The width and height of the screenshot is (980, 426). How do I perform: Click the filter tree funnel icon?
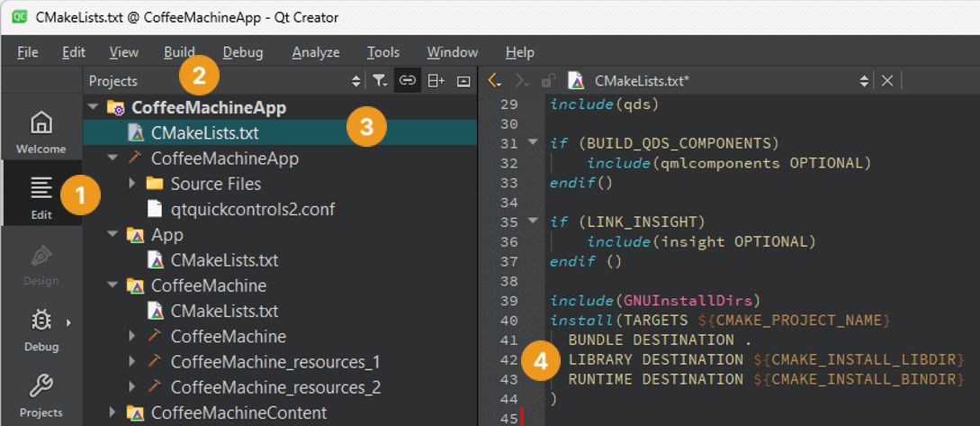coord(380,81)
